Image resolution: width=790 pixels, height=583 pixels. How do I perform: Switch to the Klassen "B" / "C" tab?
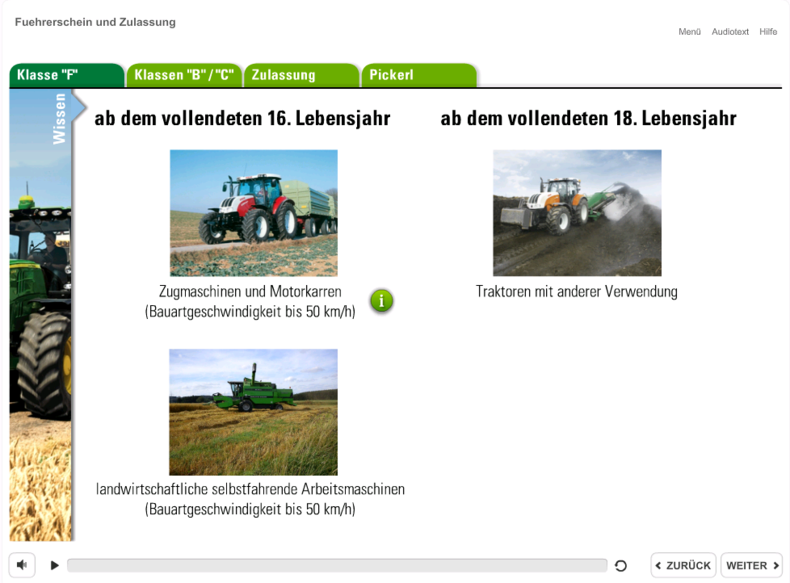183,75
